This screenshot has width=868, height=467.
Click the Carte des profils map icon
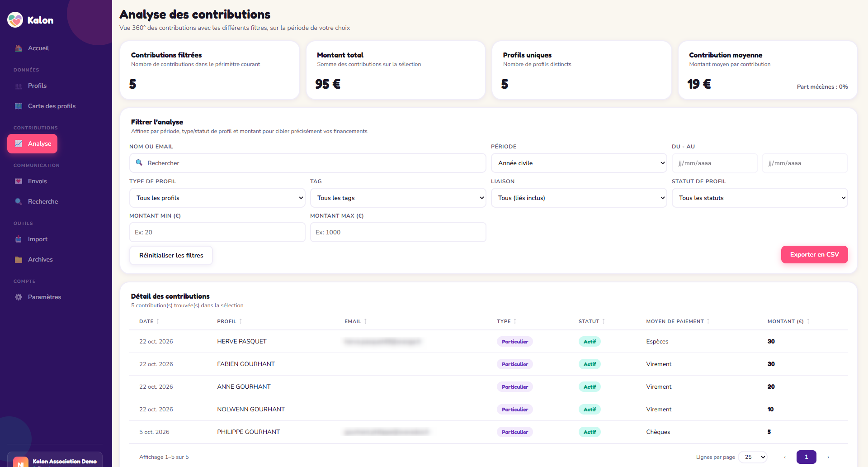(19, 106)
